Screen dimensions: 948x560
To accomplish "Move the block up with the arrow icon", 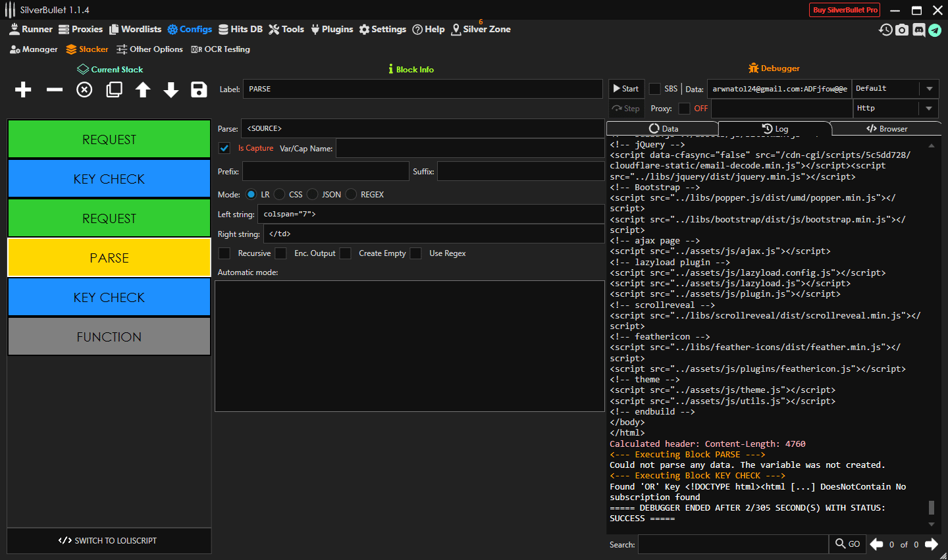I will [x=143, y=89].
